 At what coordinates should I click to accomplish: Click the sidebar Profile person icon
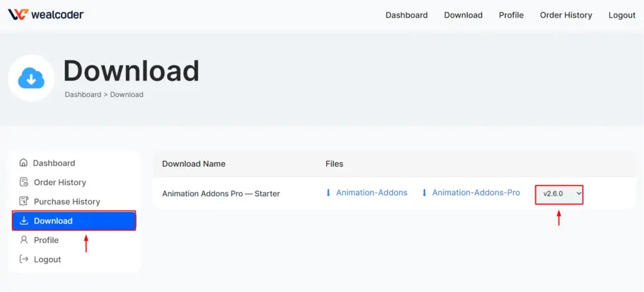click(x=24, y=240)
